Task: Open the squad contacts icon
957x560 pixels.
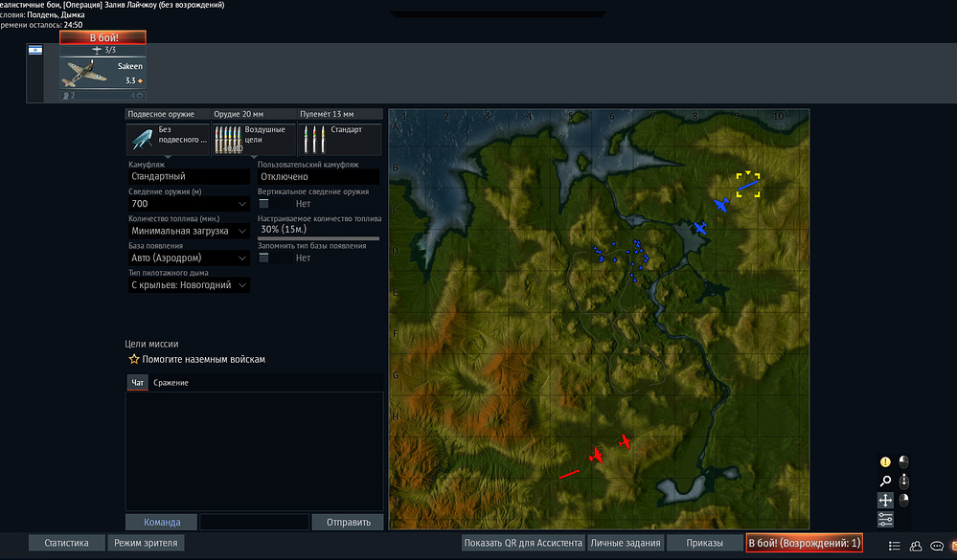Action: 916,546
